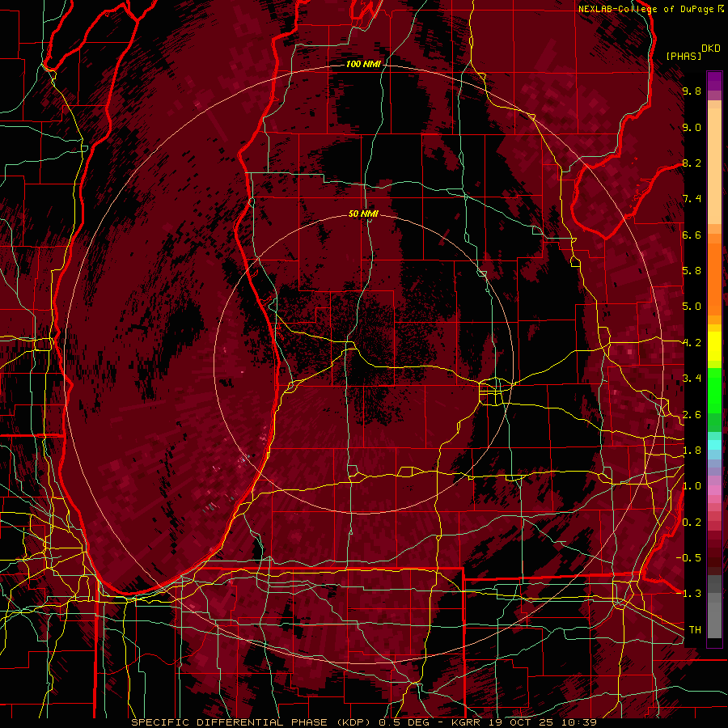Click the 5.8 scale value

(x=692, y=271)
